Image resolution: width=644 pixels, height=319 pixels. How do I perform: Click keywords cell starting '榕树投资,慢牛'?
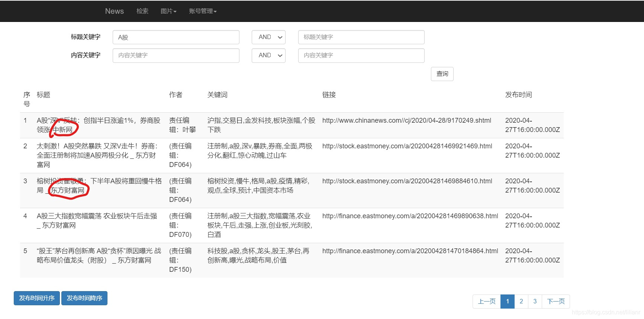tap(258, 186)
